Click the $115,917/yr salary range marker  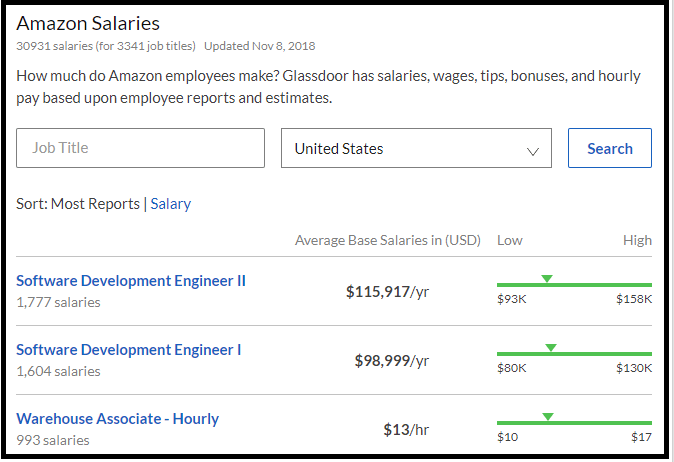(546, 278)
